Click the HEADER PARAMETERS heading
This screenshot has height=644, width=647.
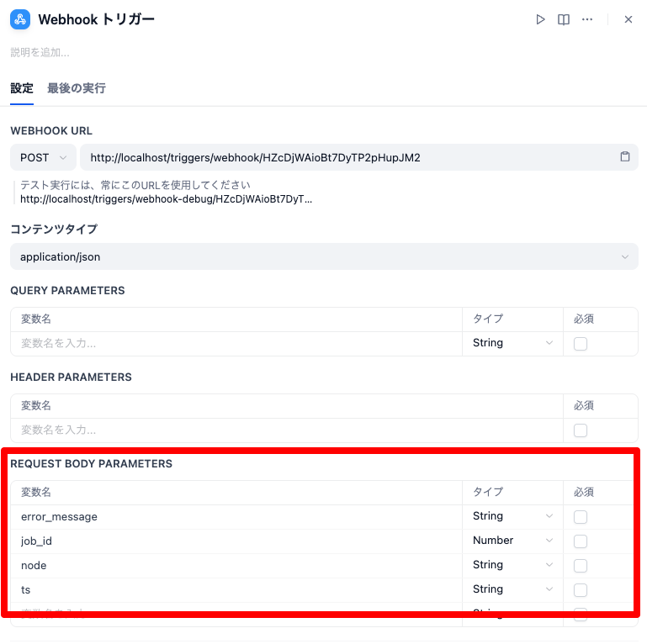[x=71, y=377]
